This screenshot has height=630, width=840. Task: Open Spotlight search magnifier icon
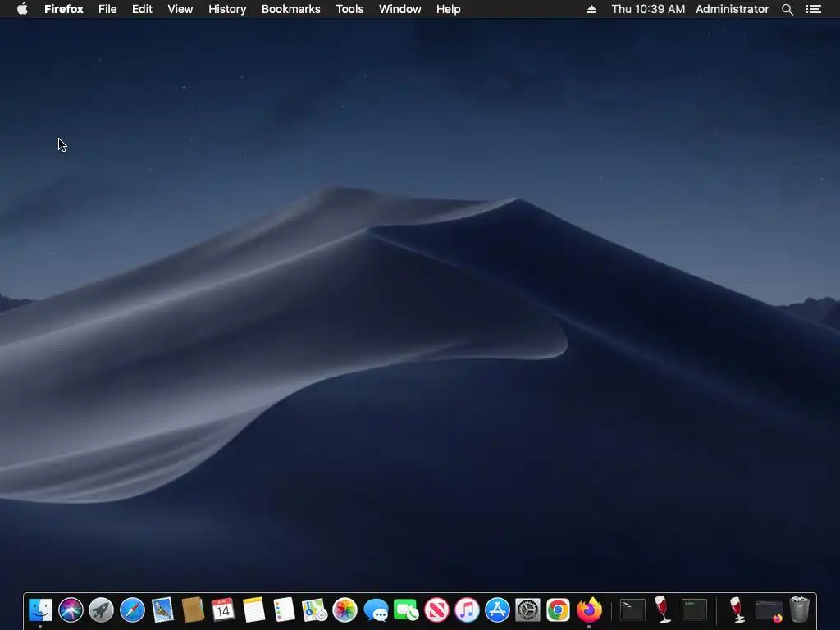pyautogui.click(x=787, y=9)
